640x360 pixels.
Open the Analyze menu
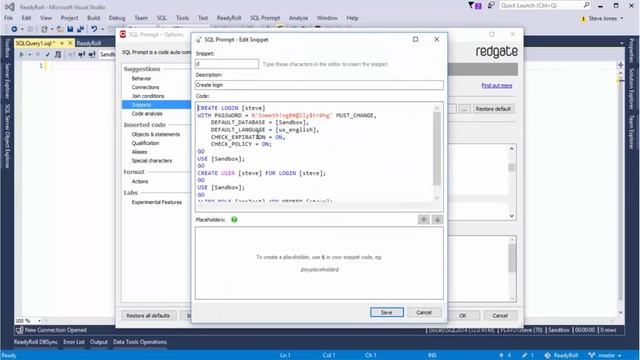(298, 18)
